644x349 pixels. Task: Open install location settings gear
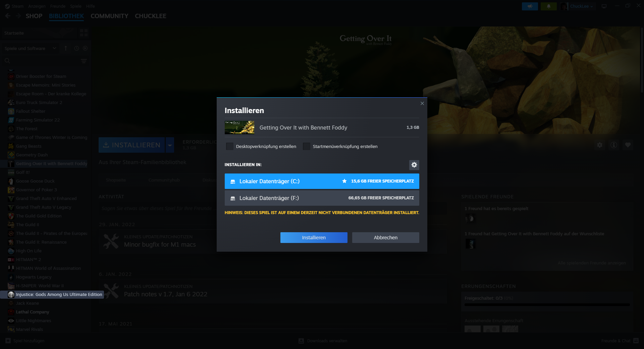click(414, 165)
